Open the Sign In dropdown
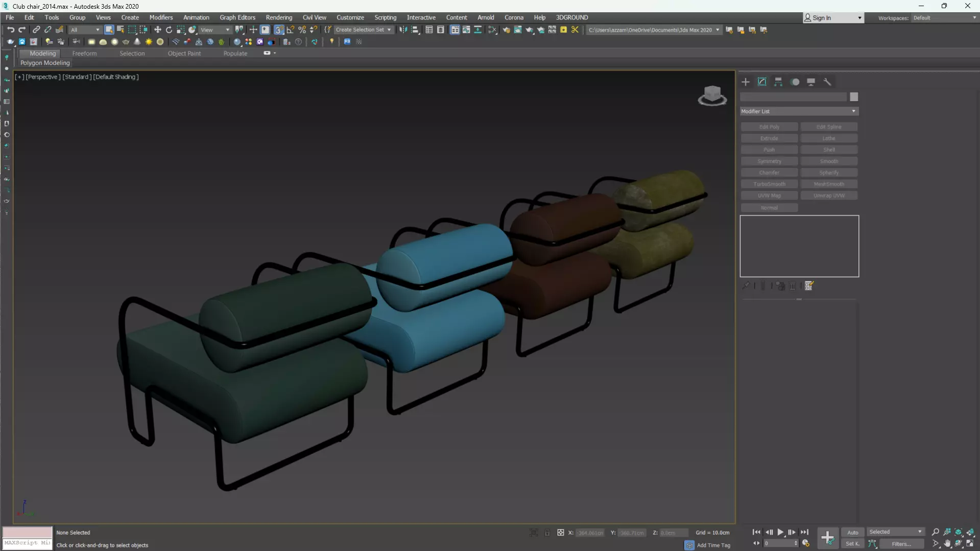This screenshot has height=551, width=980. coord(833,18)
